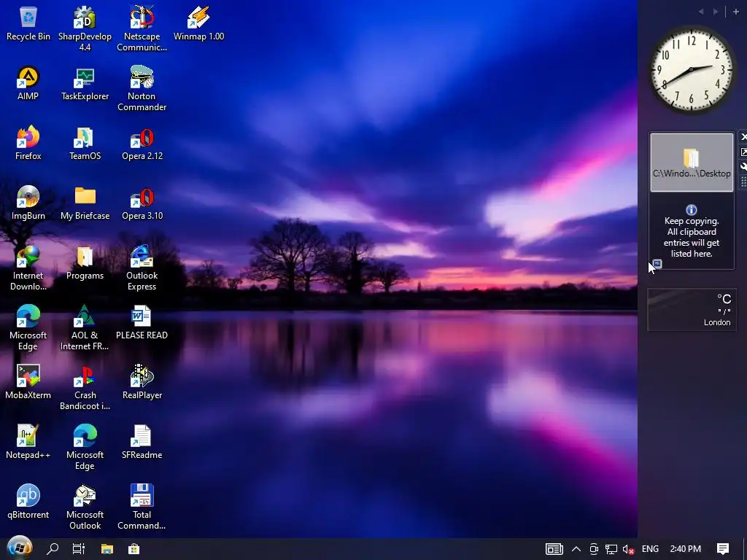Select the SharpDevelop 4.4 shortcut
This screenshot has height=560, width=747.
[x=85, y=28]
